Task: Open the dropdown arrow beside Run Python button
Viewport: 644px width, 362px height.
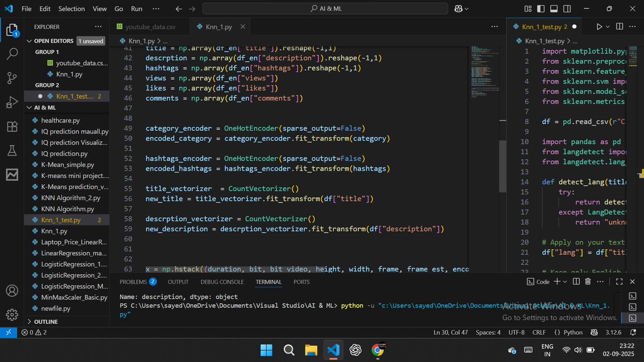Action: (x=608, y=26)
